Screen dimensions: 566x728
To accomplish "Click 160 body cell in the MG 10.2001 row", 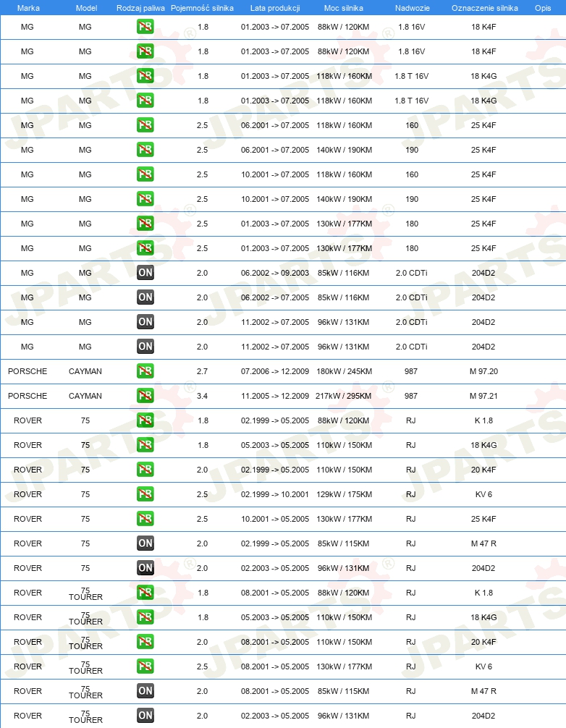I will pyautogui.click(x=412, y=174).
